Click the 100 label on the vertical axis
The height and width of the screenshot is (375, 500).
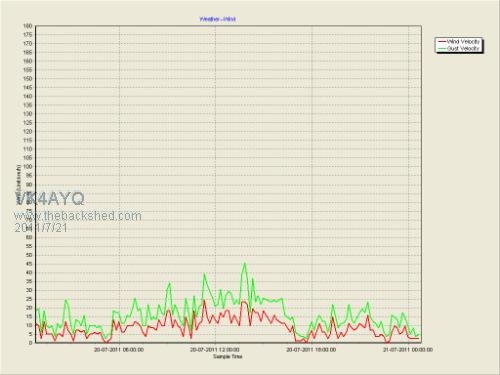(28, 166)
